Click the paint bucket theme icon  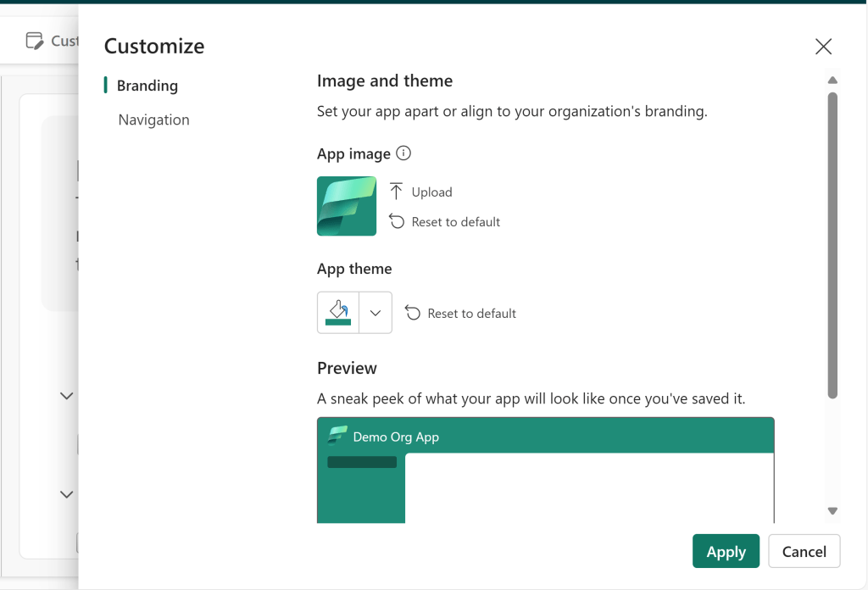click(x=338, y=312)
